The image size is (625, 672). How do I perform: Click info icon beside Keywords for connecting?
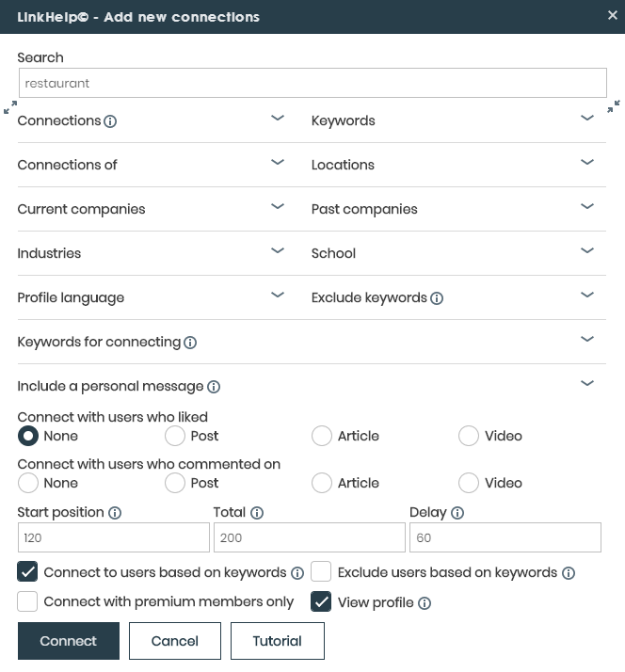(x=190, y=343)
